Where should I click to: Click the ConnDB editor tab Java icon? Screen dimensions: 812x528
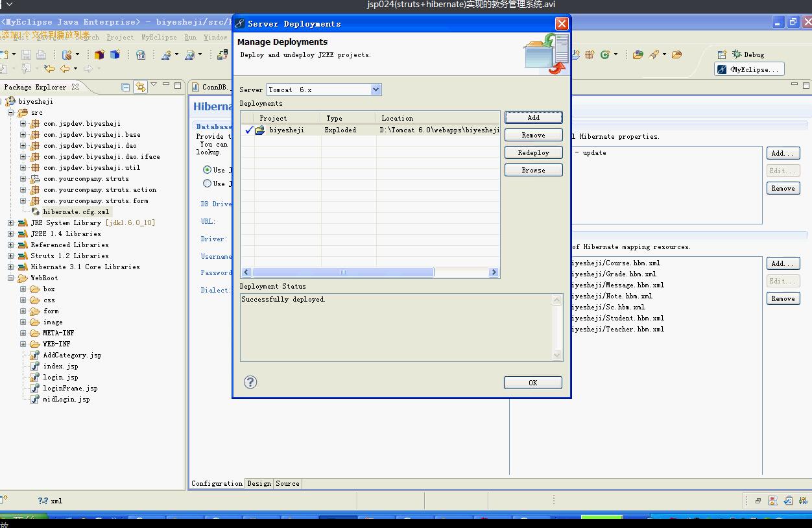(195, 86)
